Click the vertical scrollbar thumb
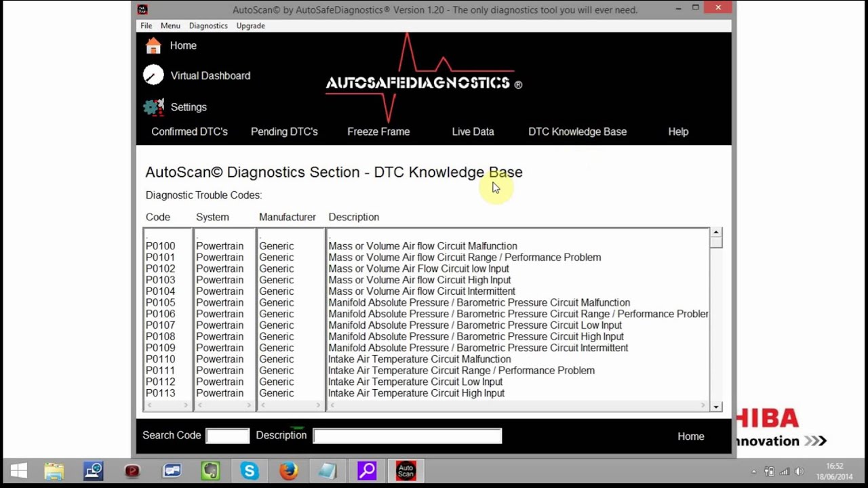 pos(716,243)
